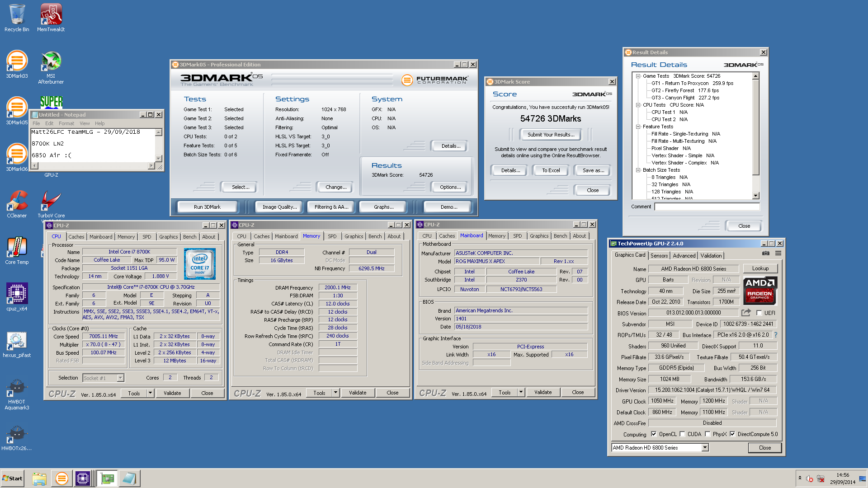The height and width of the screenshot is (488, 868).
Task: Open the HWBOTx26 desktop shortcut
Action: coord(17,437)
